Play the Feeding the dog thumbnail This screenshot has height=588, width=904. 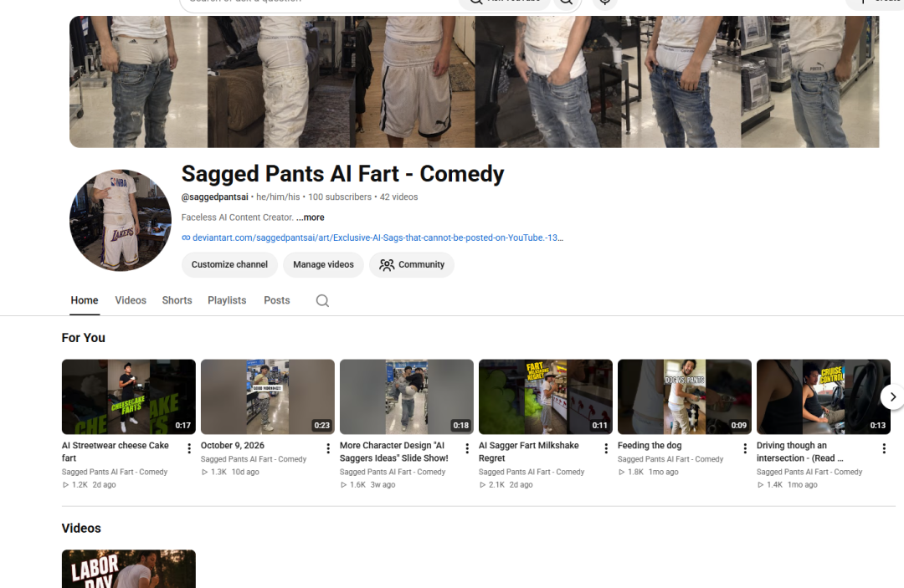tap(685, 396)
